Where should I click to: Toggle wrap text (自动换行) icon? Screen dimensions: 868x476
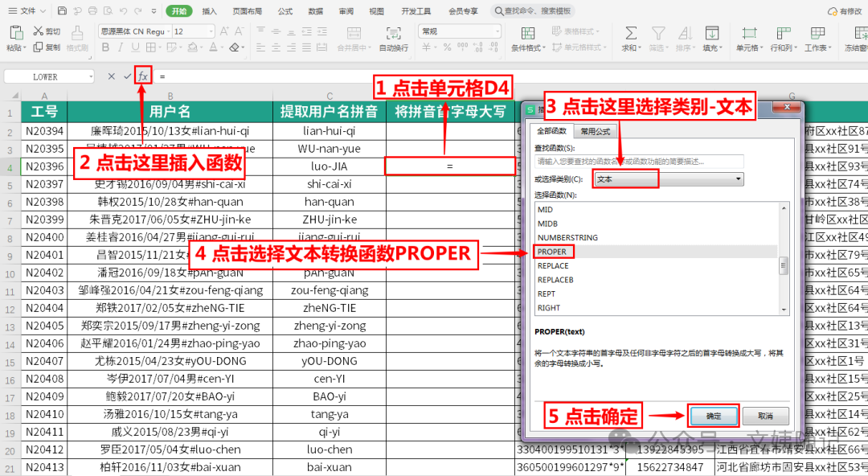[x=394, y=33]
